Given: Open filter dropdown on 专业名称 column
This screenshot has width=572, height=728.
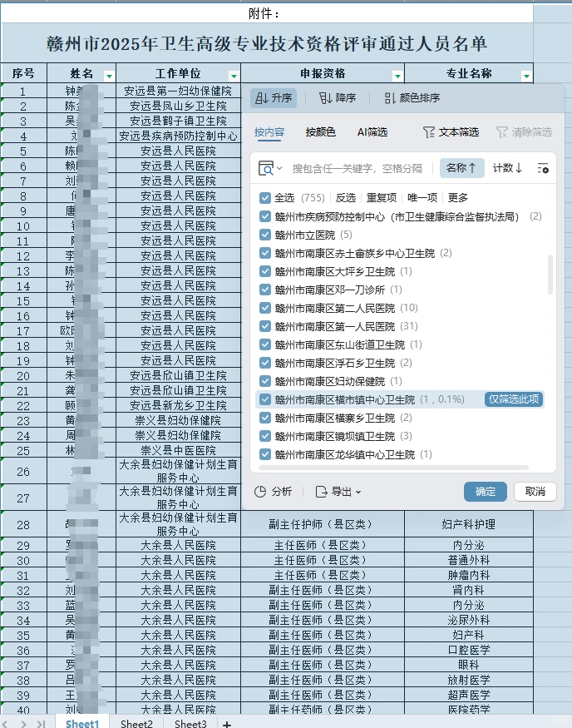Looking at the screenshot, I should (x=526, y=76).
